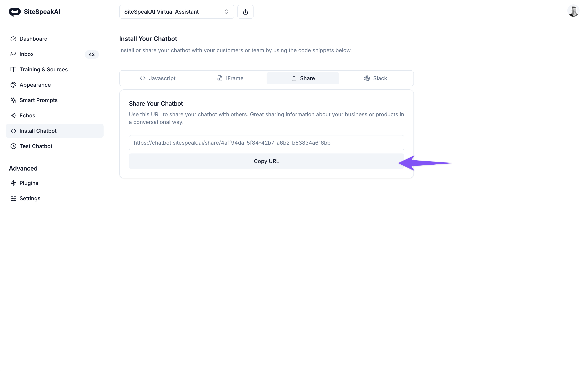This screenshot has height=371, width=588.
Task: Open the SiteSpeakAI Virtual Assistant dropdown
Action: click(x=177, y=12)
